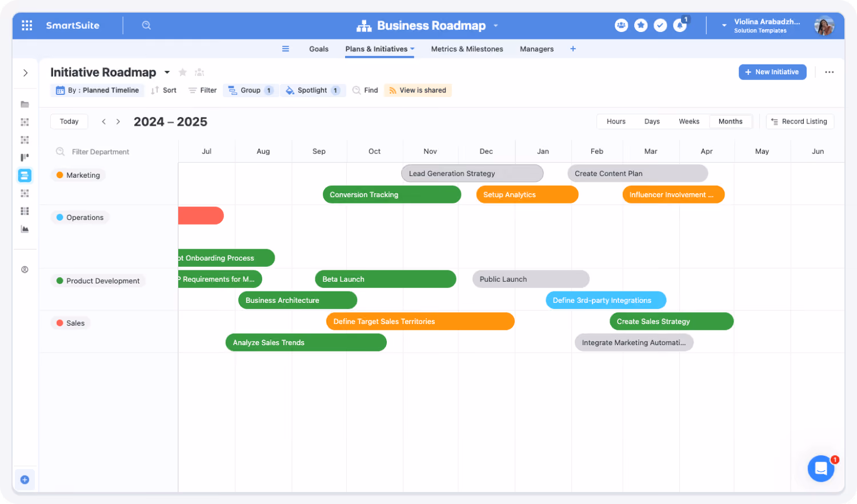The image size is (857, 504).
Task: Switch timeline scale to Hours
Action: point(616,121)
